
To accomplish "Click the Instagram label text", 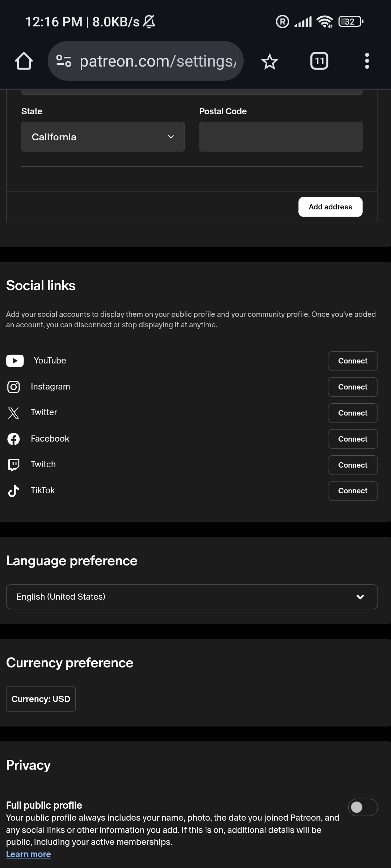I will click(50, 387).
